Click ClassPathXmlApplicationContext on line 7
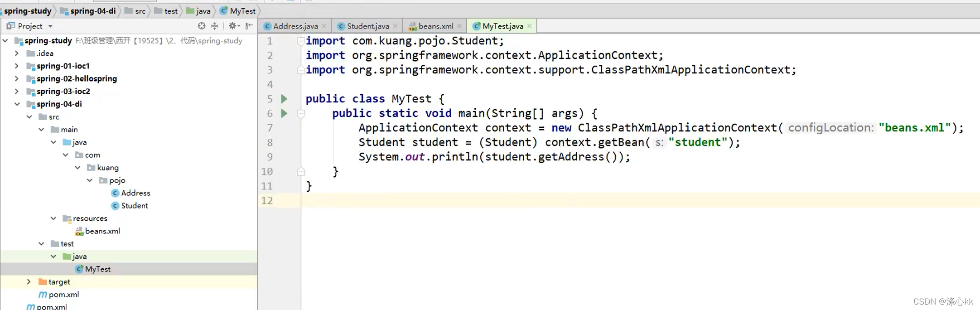980x310 pixels. (677, 128)
